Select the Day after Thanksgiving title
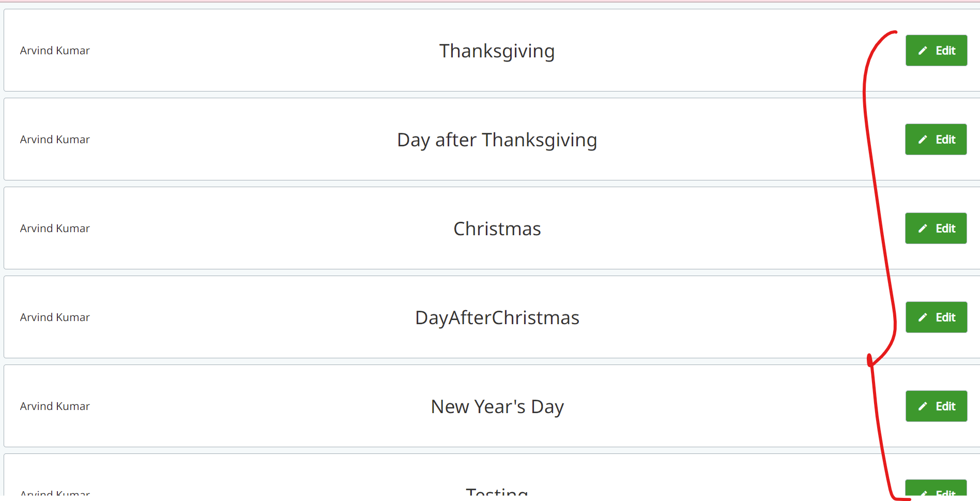The image size is (980, 501). pyautogui.click(x=497, y=140)
